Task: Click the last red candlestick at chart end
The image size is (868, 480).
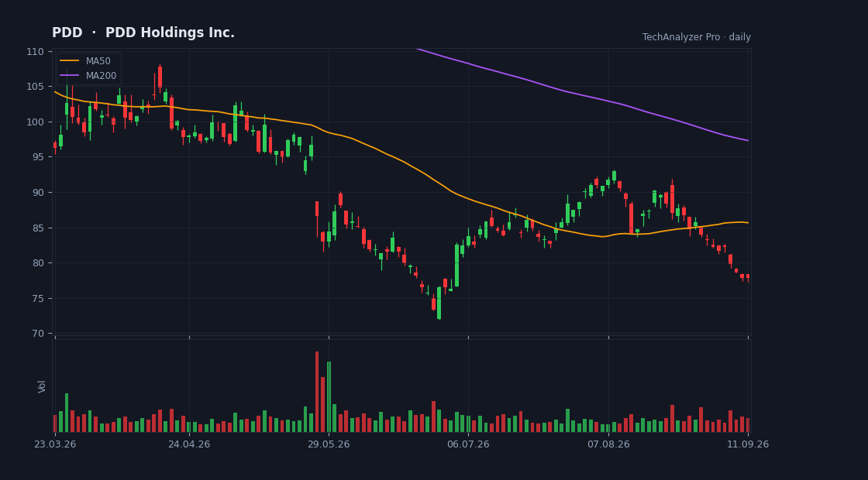Action: pyautogui.click(x=748, y=276)
